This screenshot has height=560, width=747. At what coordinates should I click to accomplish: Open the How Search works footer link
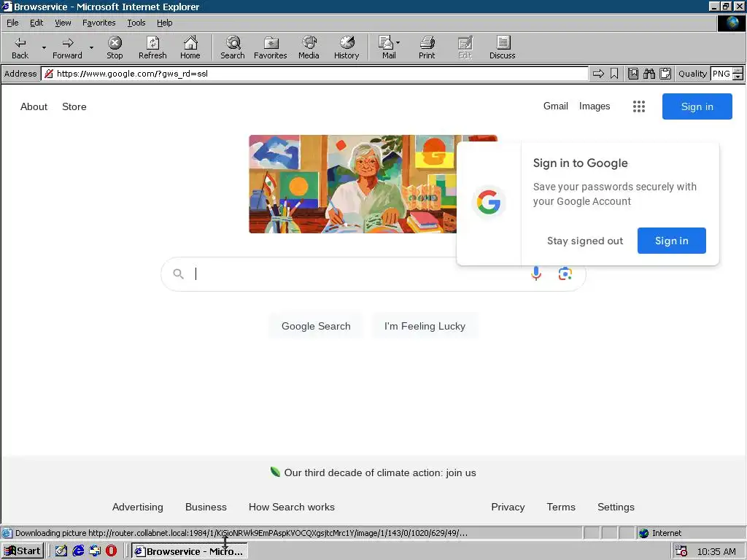pyautogui.click(x=292, y=507)
